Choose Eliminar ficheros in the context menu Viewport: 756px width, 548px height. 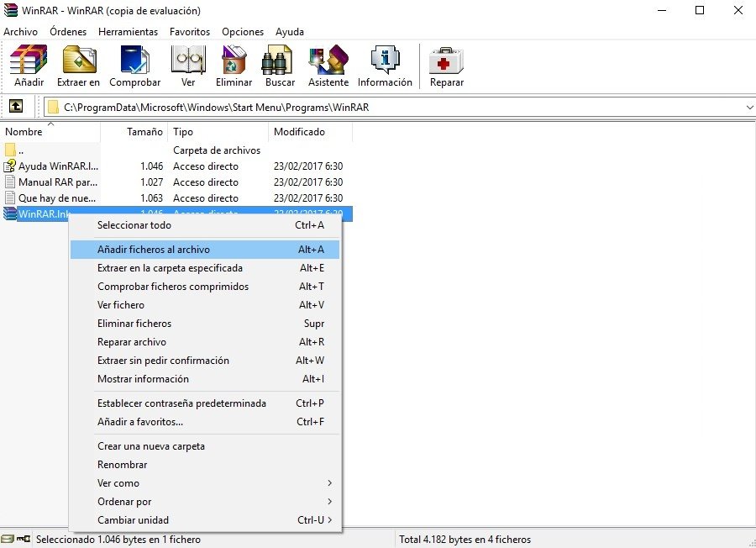205,324
